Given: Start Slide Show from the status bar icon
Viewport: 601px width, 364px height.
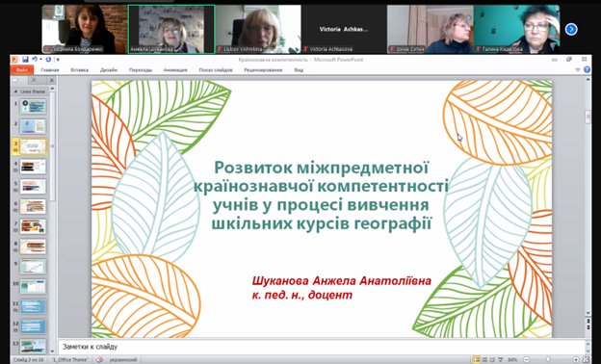Looking at the screenshot, I should point(500,360).
